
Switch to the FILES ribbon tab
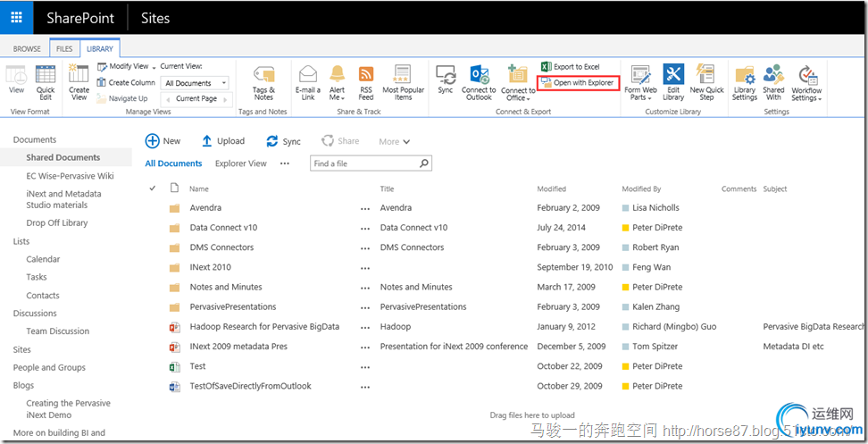point(64,49)
